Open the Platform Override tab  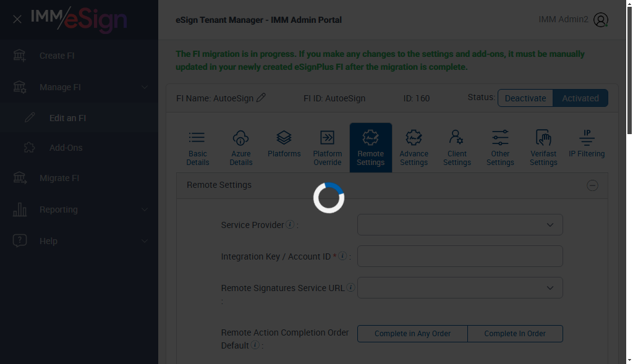[x=327, y=148]
